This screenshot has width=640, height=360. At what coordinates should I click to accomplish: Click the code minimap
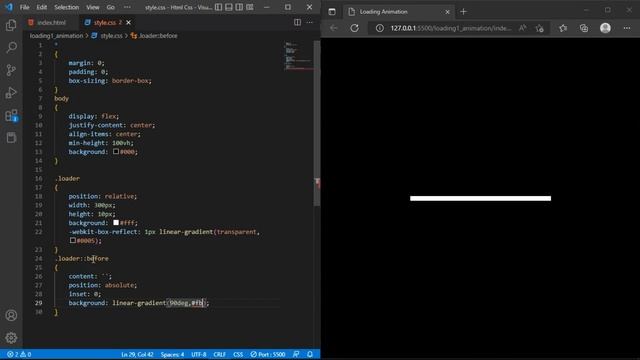point(299,56)
